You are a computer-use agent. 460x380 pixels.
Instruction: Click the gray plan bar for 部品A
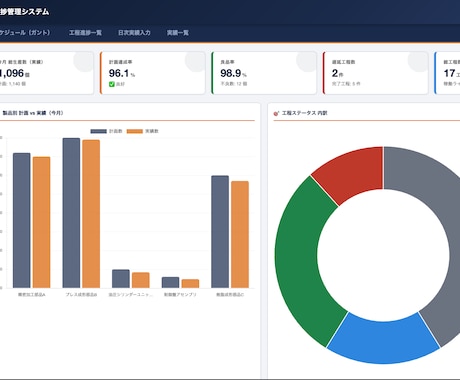(x=22, y=220)
